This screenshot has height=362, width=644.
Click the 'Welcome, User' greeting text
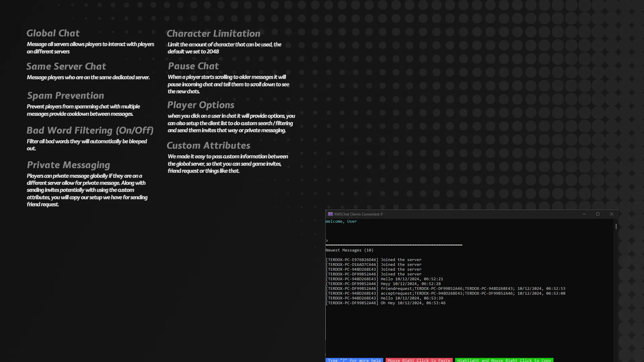[x=341, y=222]
